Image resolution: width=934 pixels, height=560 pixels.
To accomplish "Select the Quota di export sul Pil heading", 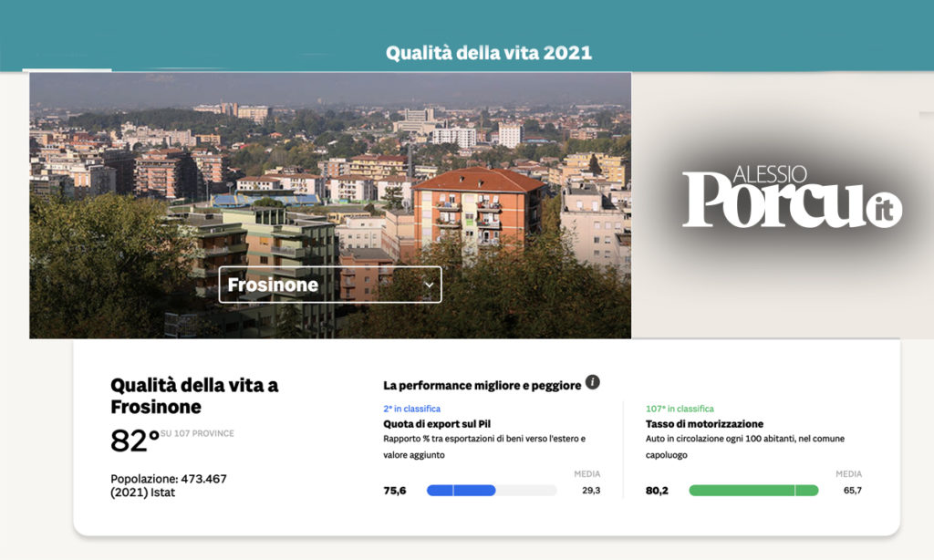I will (439, 424).
